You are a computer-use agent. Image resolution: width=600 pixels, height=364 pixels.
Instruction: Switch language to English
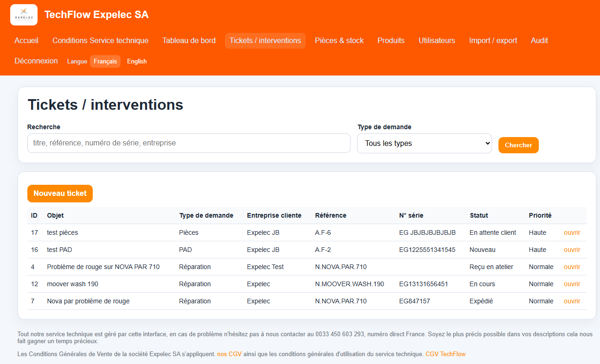[x=137, y=62]
